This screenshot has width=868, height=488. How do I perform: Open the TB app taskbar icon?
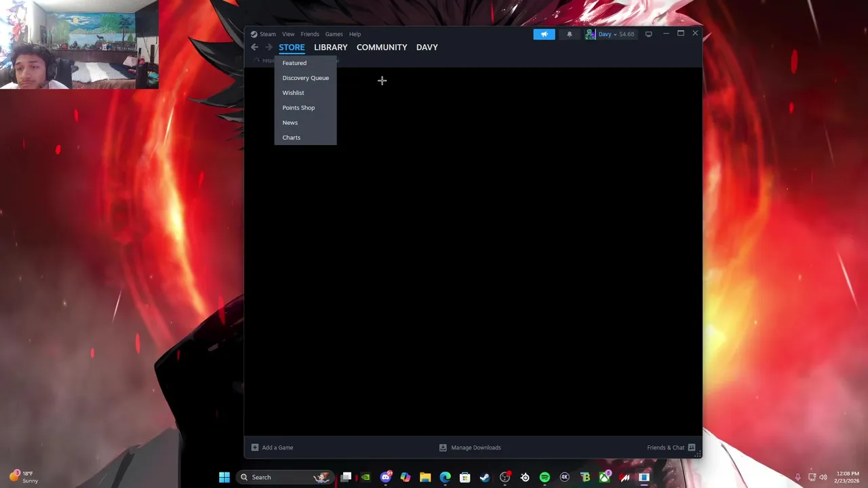[x=585, y=477]
